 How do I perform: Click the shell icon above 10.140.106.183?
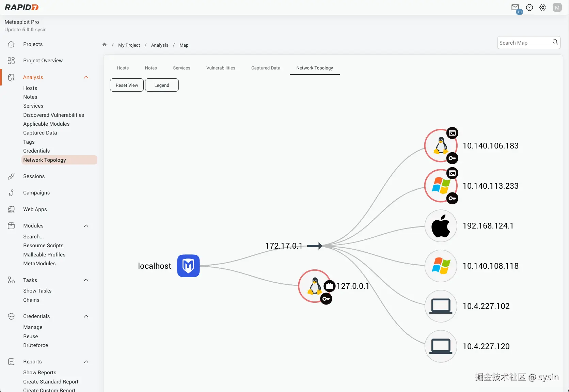pyautogui.click(x=452, y=133)
